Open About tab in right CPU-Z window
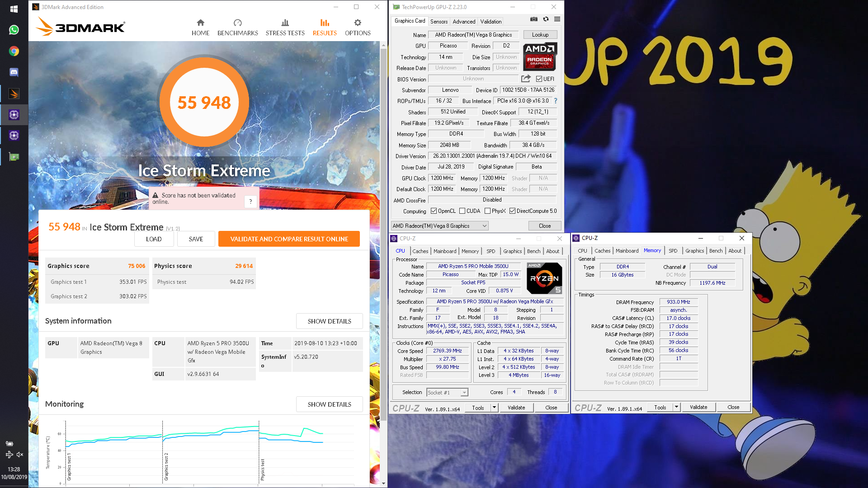868x488 pixels. point(735,251)
